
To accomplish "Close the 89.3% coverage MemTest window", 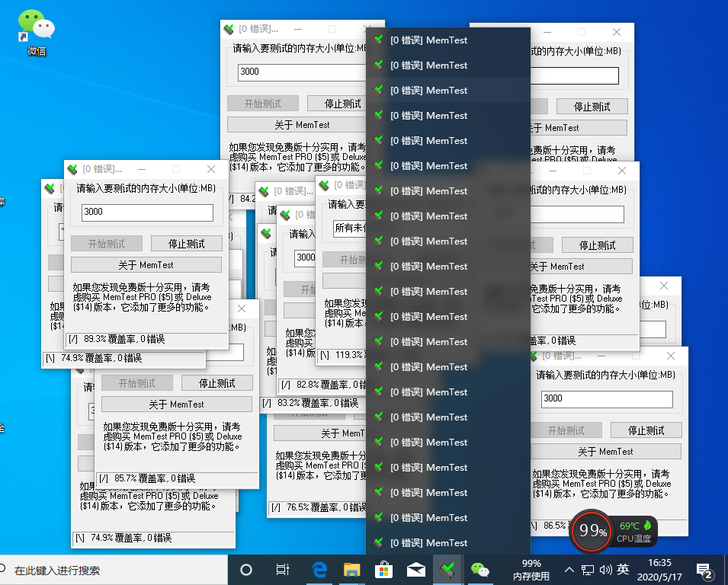I will [x=211, y=169].
